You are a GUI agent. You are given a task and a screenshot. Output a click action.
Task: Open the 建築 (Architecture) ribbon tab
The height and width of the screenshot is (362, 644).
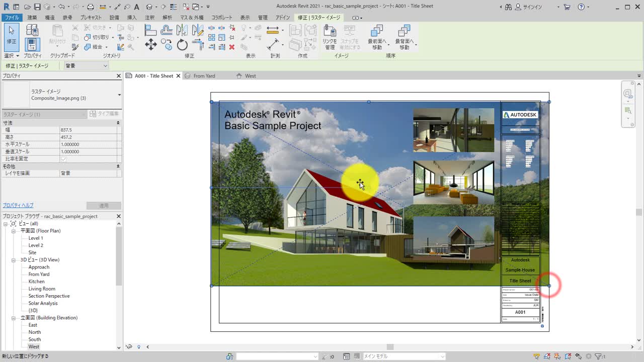point(32,18)
